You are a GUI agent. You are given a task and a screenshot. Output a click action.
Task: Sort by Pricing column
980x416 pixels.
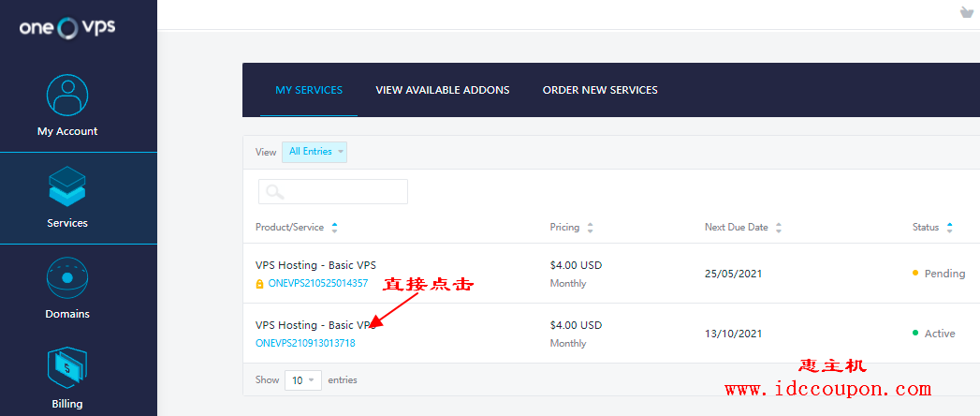590,228
